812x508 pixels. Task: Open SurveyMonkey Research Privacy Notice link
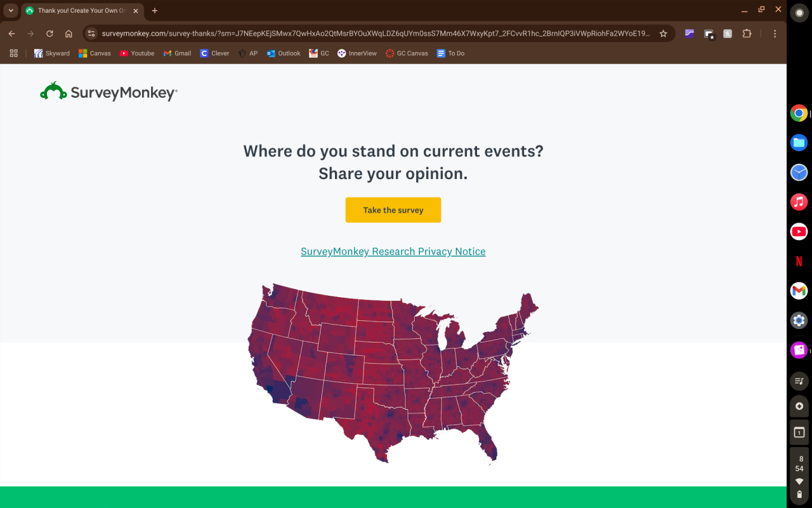(x=393, y=251)
